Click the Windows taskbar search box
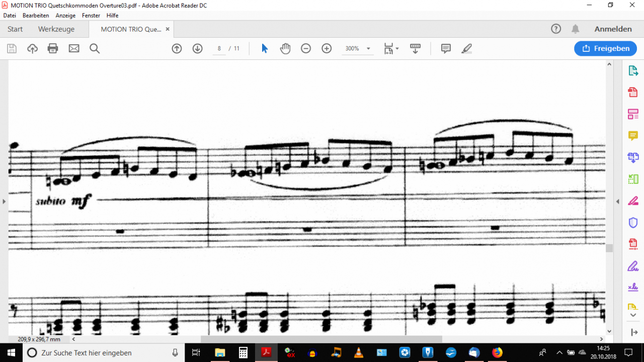The width and height of the screenshot is (644, 362). point(104,352)
